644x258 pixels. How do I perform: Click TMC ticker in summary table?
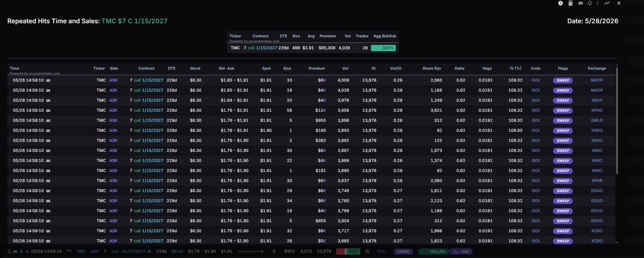[235, 48]
